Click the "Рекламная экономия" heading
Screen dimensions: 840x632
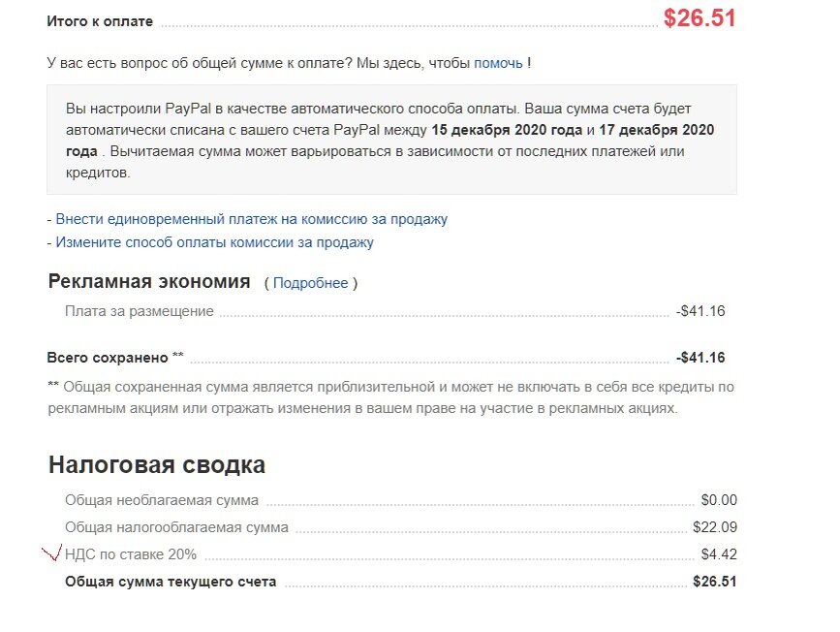tap(148, 282)
